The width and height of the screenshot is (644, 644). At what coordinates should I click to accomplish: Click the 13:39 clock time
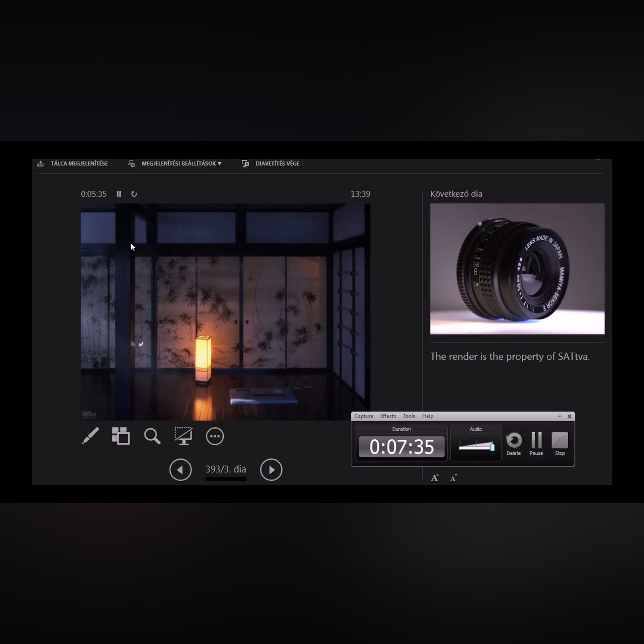point(360,194)
